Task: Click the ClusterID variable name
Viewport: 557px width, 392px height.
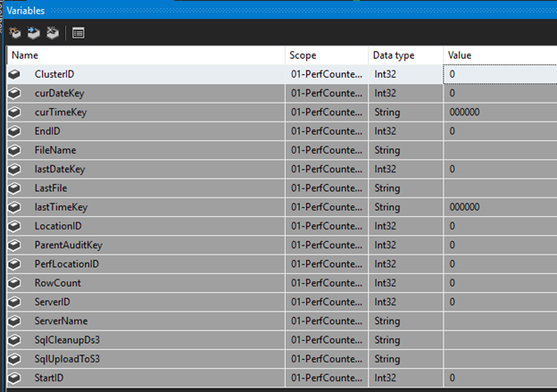Action: click(x=54, y=74)
